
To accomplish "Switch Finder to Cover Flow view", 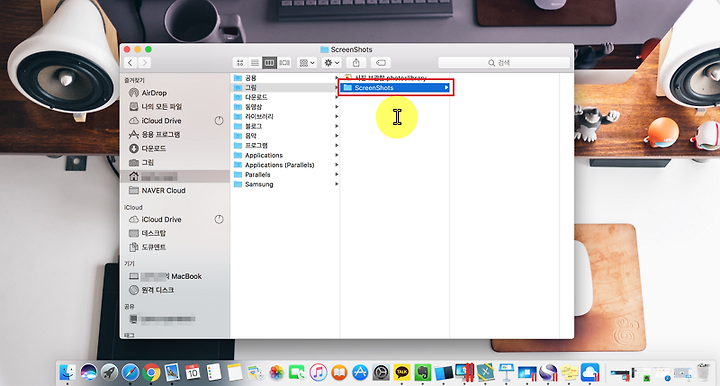I will pos(284,63).
